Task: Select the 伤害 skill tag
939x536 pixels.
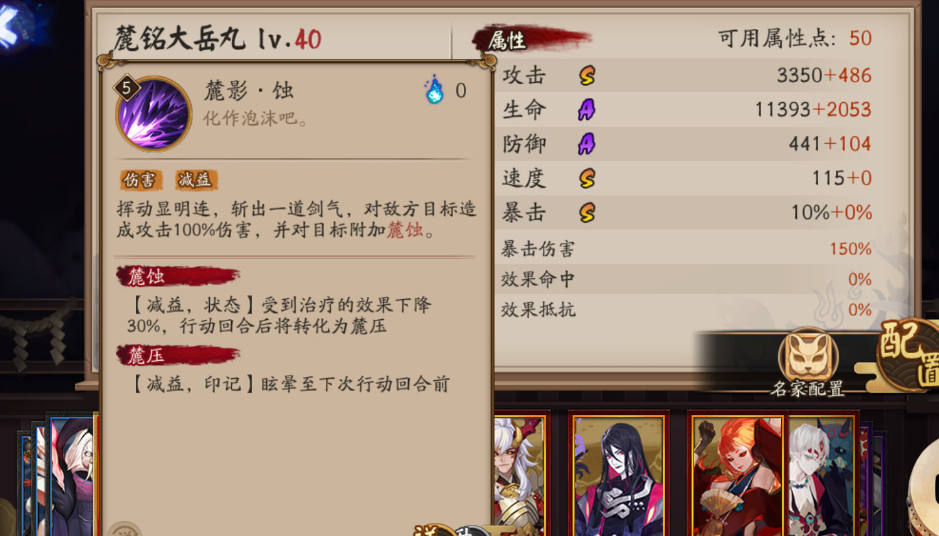Action: click(x=140, y=180)
